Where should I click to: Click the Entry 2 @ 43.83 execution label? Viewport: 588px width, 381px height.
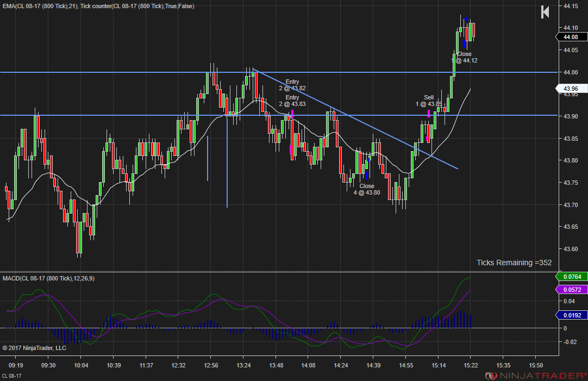[292, 101]
